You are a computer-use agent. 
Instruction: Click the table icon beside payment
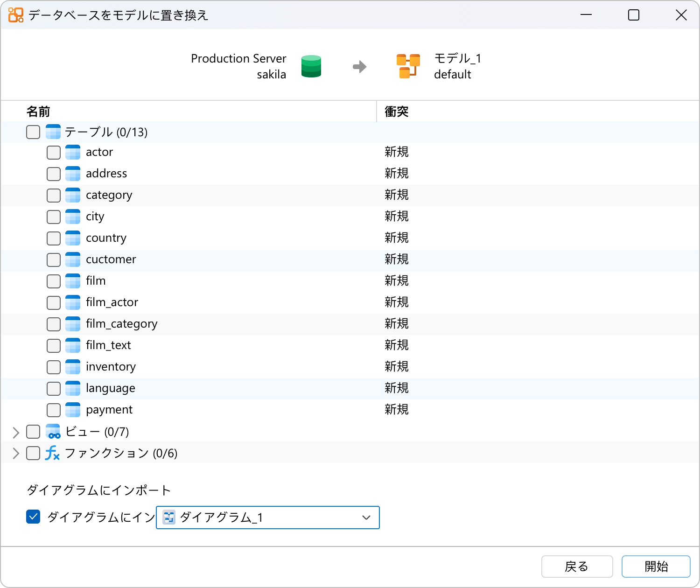coord(73,410)
